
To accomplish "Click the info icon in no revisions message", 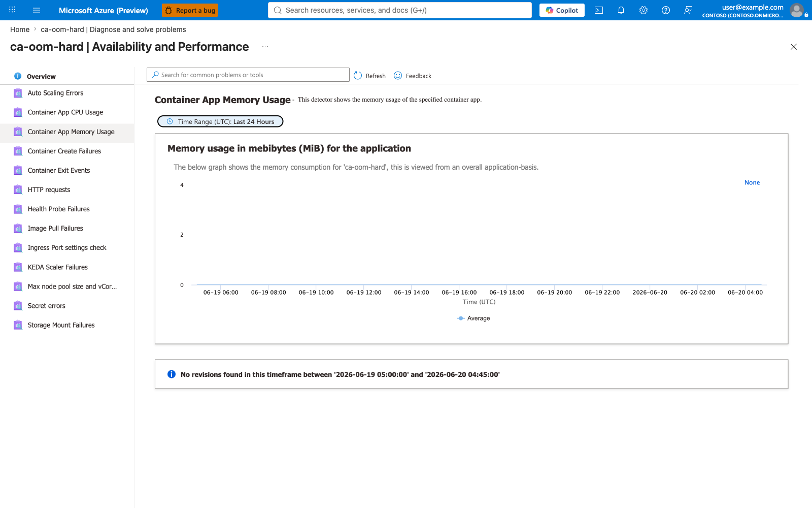I will coord(172,374).
